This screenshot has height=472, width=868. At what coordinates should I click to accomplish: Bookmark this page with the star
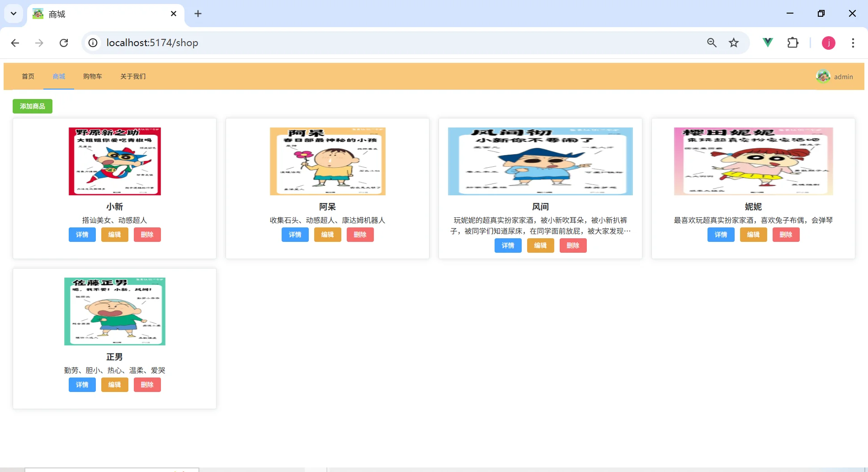tap(734, 43)
